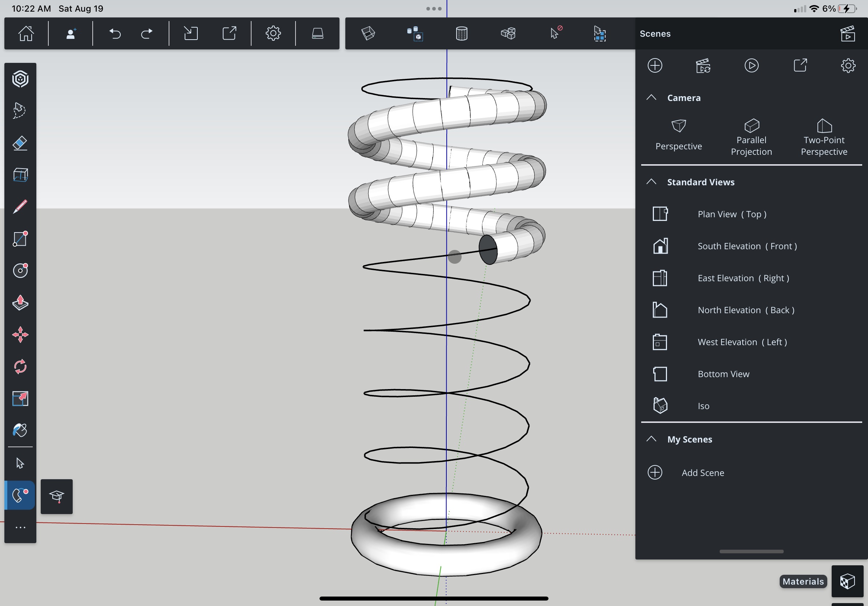
Task: Collapse the Standard Views section
Action: (x=651, y=182)
